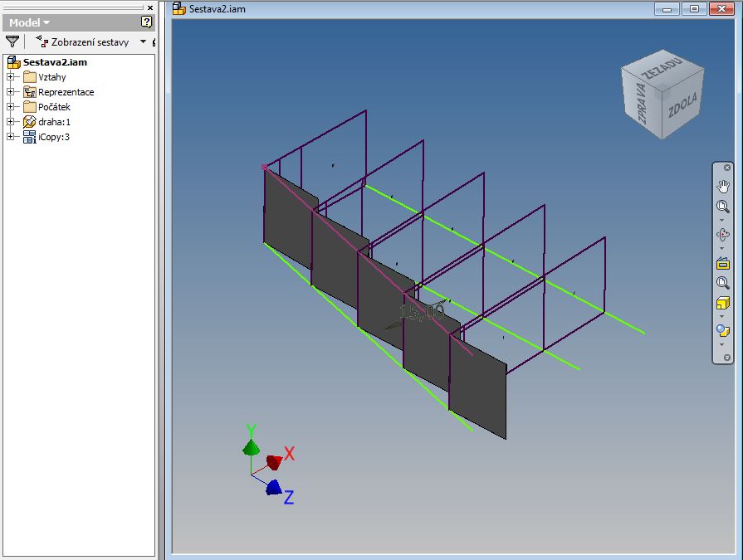Expand the Vztahy folder node
743x560 pixels.
pos(11,77)
